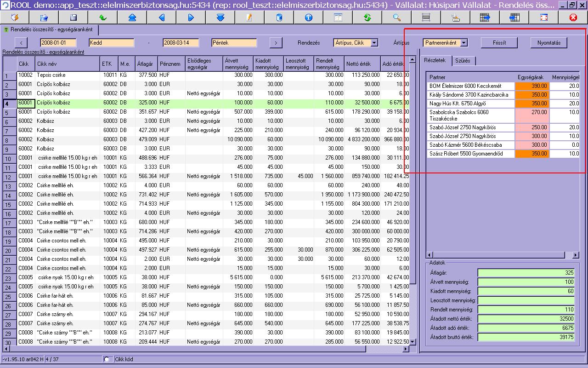Switch to the Szűrés tab

[462, 61]
